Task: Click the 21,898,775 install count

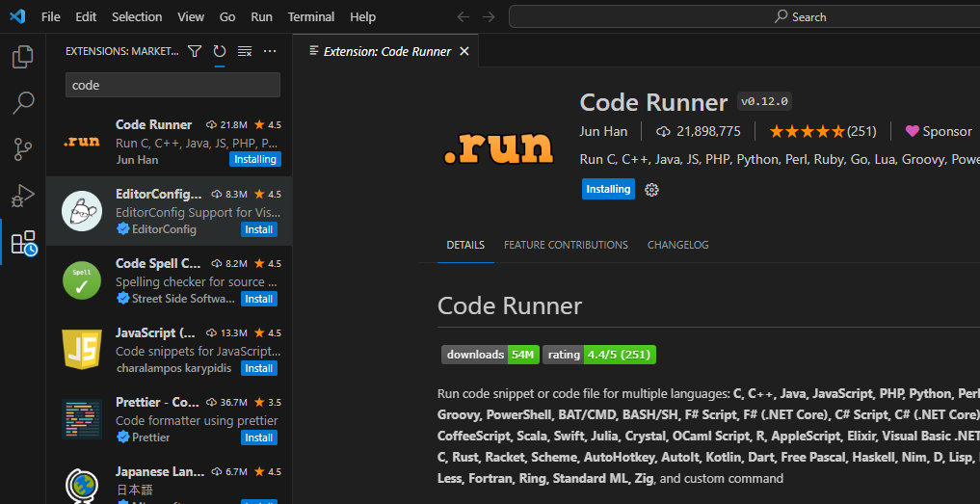Action: (698, 131)
